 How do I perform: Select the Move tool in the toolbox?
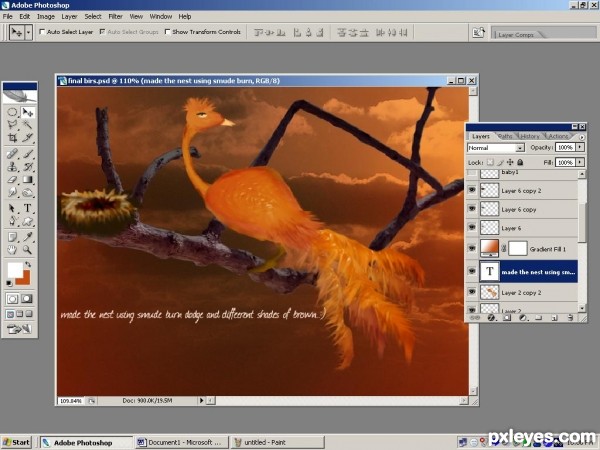pos(28,112)
